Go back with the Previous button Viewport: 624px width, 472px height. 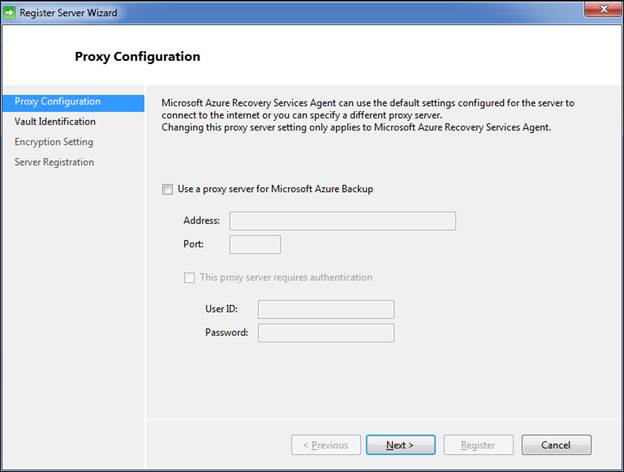click(x=326, y=445)
